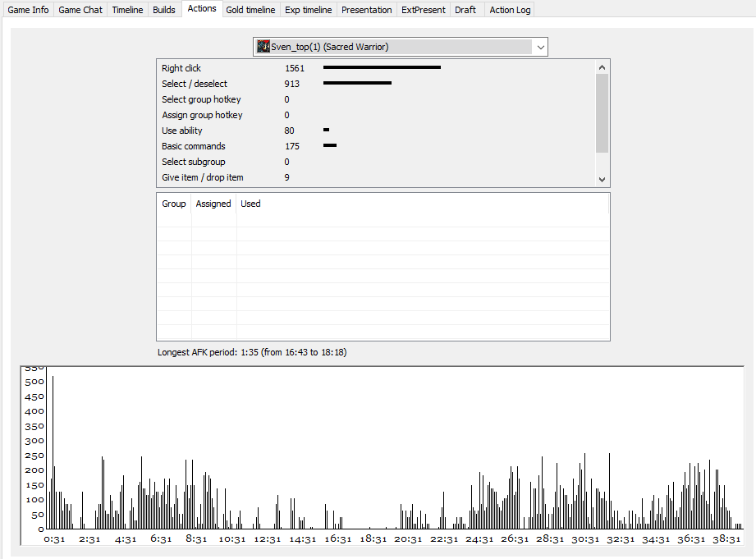Screen dimensions: 756x559
Task: Click the Assigned column header
Action: point(213,204)
